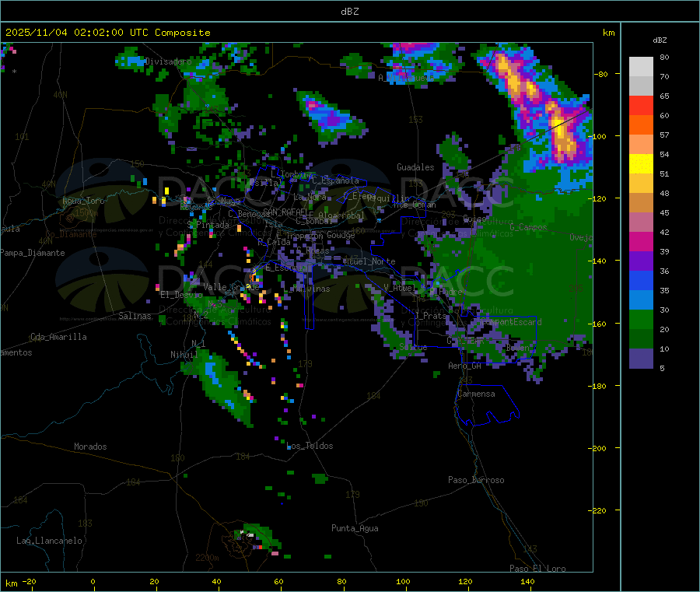
Task: Select the blue 35 dBZ legend swatch
Action: [641, 280]
